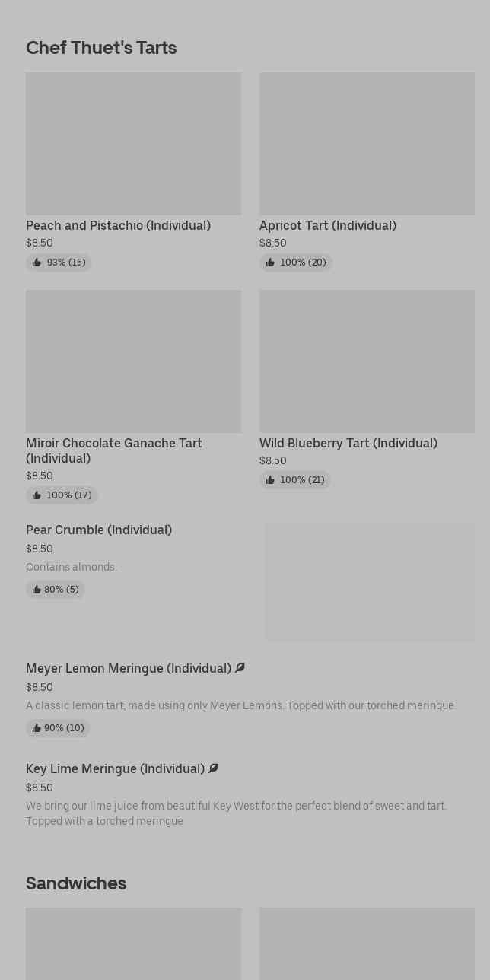This screenshot has width=490, height=980.
Task: Open Pear Crumble item photo
Action: (x=370, y=582)
